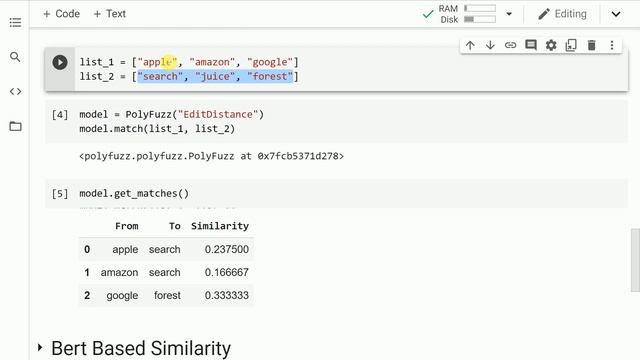Click into the PolyFuzz EditDistance code cell
Screen dimensions: 640x360
(336, 122)
